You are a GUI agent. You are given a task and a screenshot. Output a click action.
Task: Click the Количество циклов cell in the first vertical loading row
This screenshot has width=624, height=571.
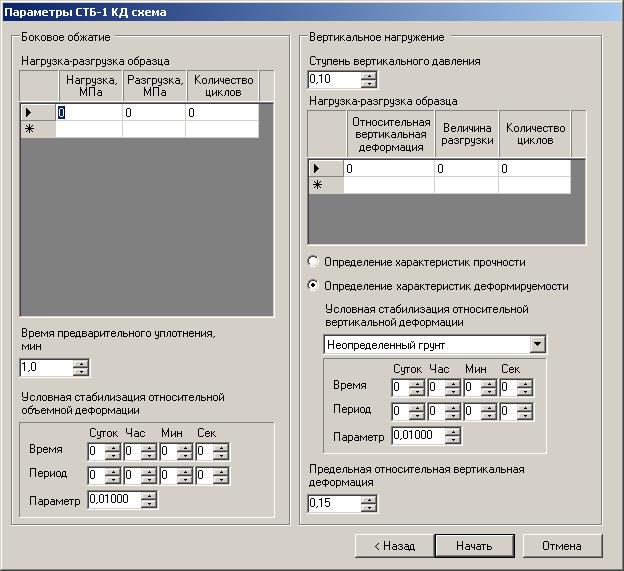[534, 169]
